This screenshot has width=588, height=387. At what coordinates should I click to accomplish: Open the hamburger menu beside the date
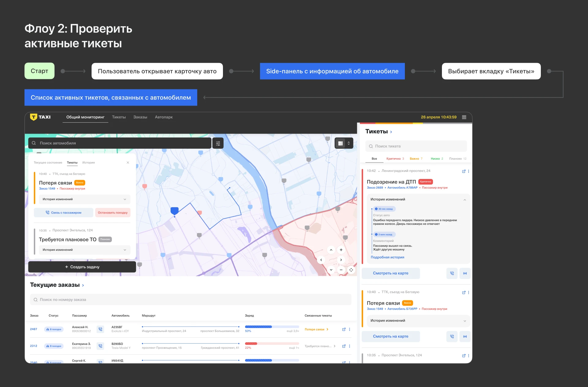coord(464,117)
